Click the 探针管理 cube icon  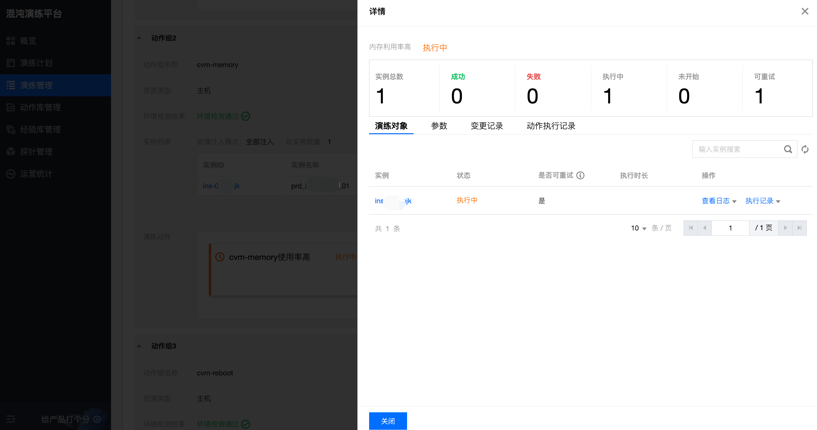coord(10,152)
